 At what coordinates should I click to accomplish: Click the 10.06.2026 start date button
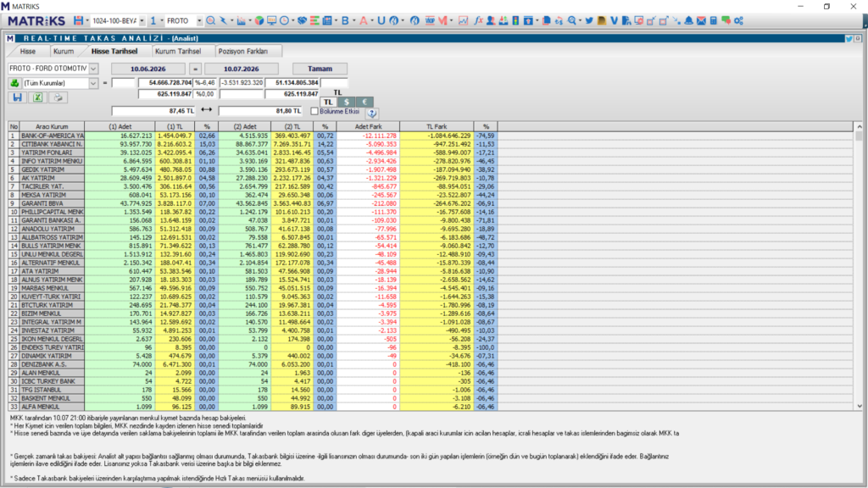pos(147,69)
